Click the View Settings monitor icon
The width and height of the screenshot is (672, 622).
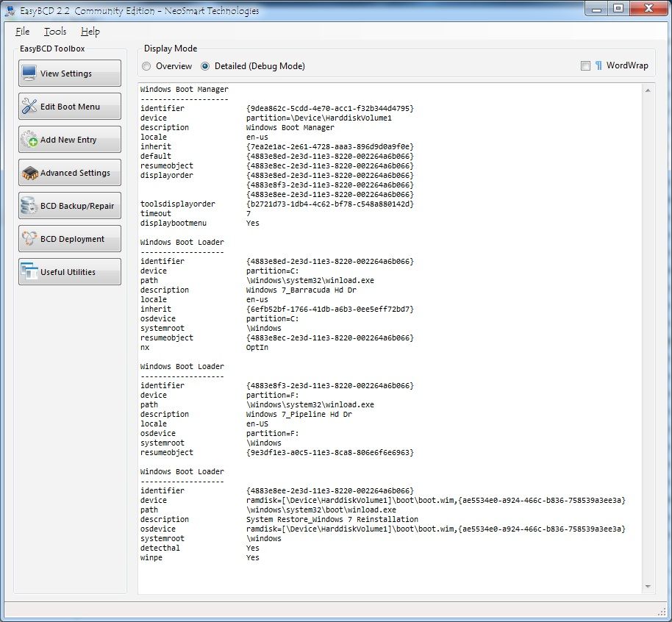click(x=29, y=73)
